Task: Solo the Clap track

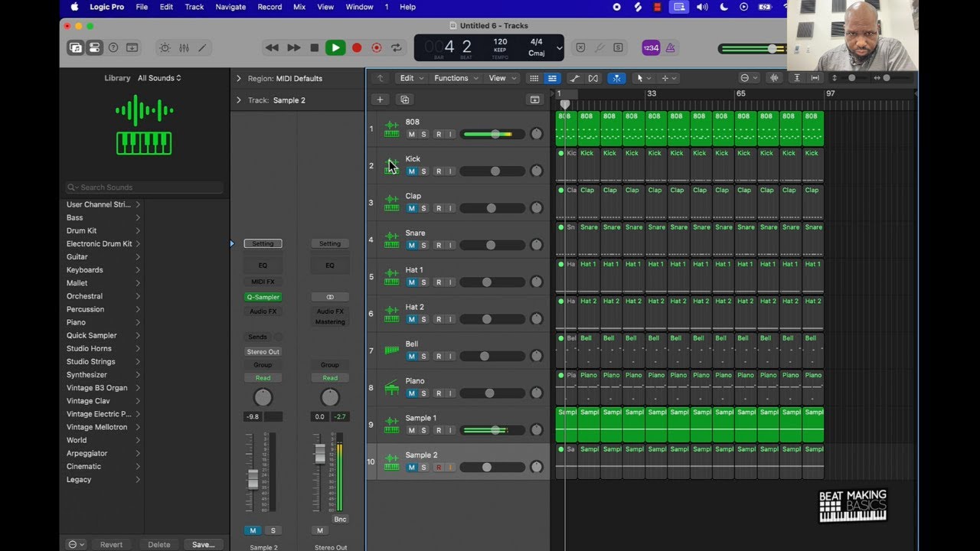Action: click(x=423, y=208)
